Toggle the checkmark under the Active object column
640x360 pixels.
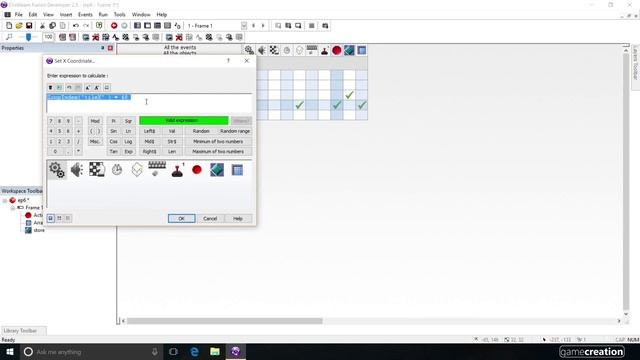pos(337,105)
